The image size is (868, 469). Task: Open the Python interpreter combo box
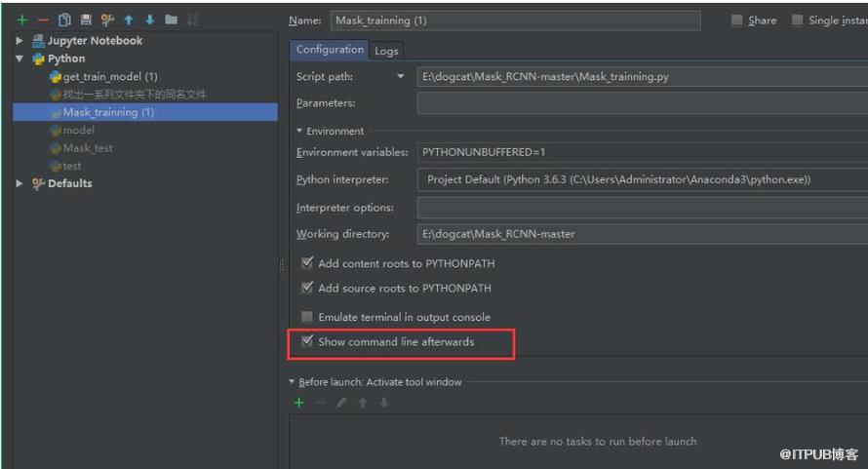click(x=642, y=179)
